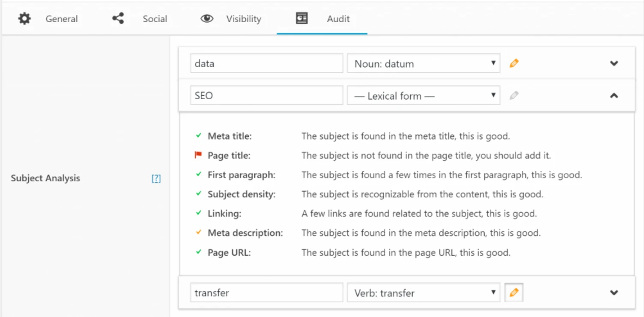This screenshot has width=644, height=317.
Task: Open the Lexical form dropdown for SEO
Action: [x=423, y=96]
